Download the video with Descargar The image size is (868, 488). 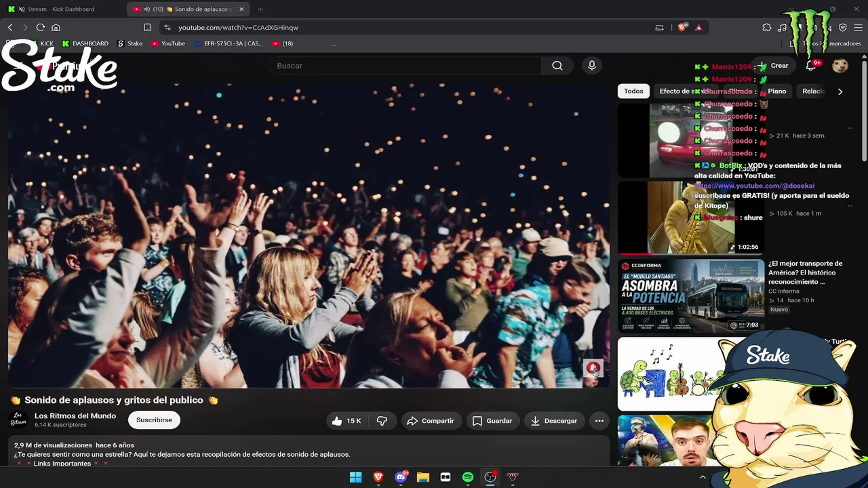click(554, 421)
